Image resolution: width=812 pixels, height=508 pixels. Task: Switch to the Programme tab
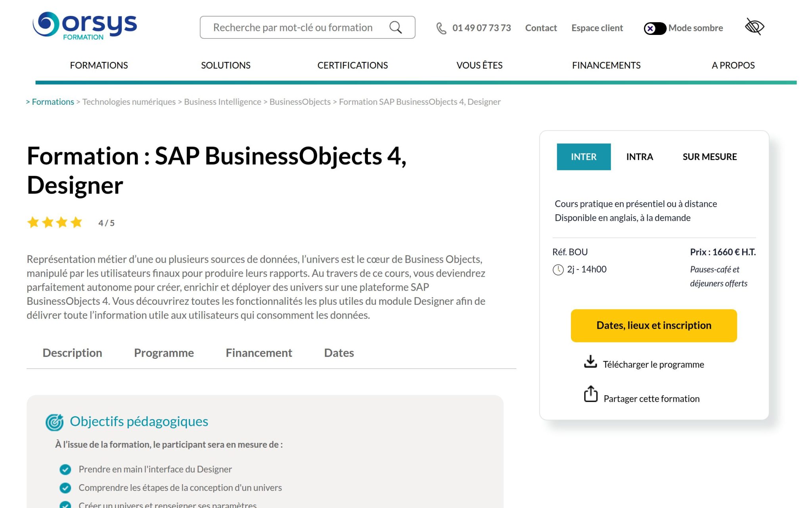coord(164,353)
